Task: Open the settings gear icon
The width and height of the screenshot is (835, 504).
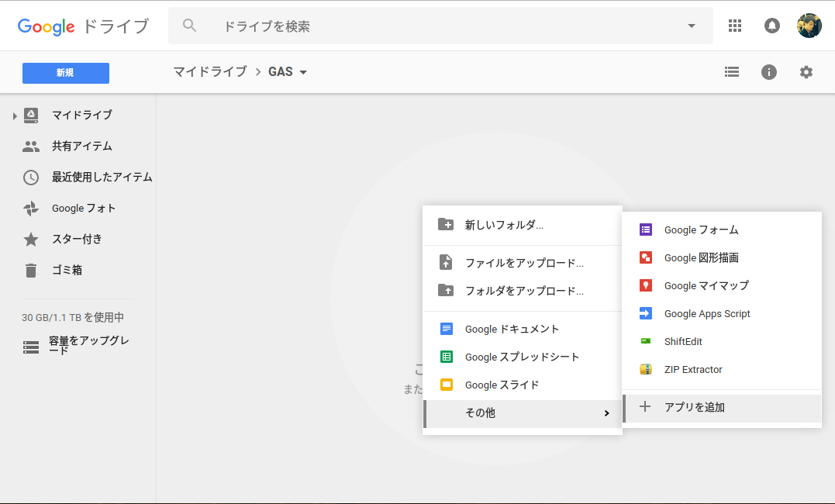Action: [806, 72]
